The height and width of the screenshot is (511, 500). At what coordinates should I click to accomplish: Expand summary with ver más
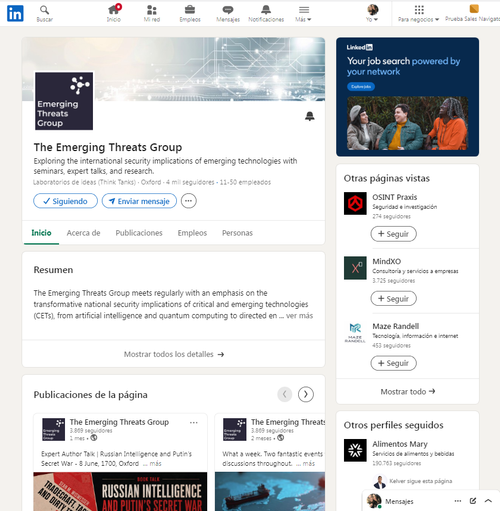(300, 316)
